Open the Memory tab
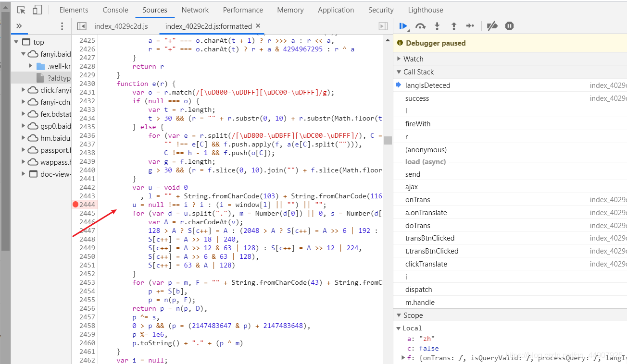 point(290,10)
